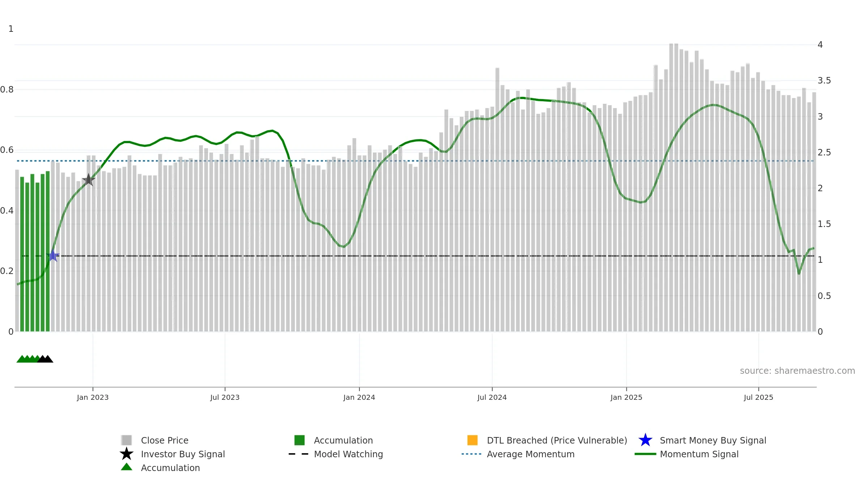Image resolution: width=868 pixels, height=488 pixels.
Task: Toggle the Average Momentum series label
Action: (x=531, y=454)
